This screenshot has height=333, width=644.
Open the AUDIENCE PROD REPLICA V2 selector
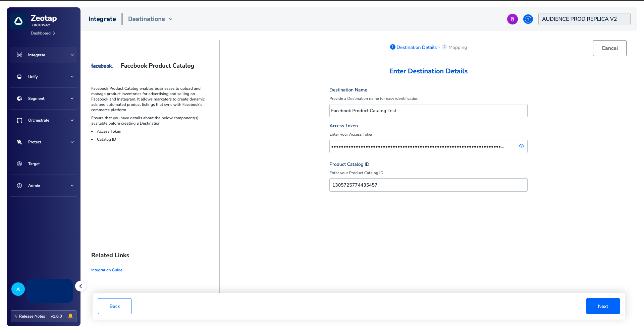[x=584, y=19]
